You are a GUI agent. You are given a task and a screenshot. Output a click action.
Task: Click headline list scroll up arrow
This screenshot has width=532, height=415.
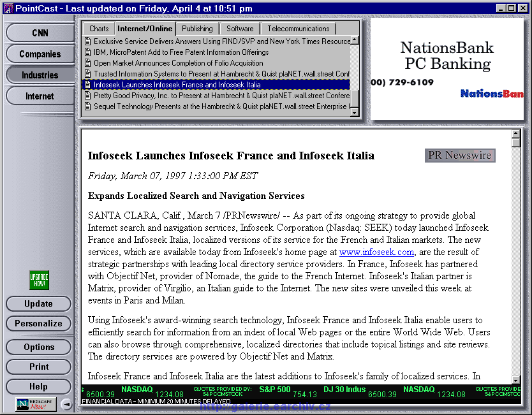coord(355,40)
